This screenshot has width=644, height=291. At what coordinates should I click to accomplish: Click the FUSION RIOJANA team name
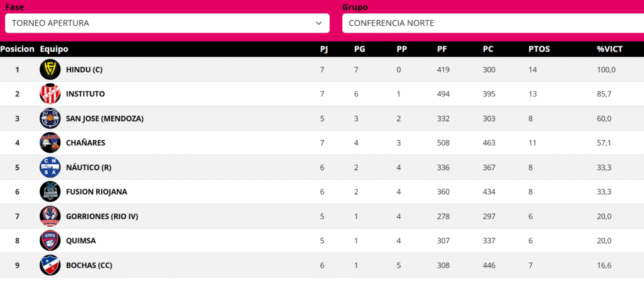[x=96, y=191]
